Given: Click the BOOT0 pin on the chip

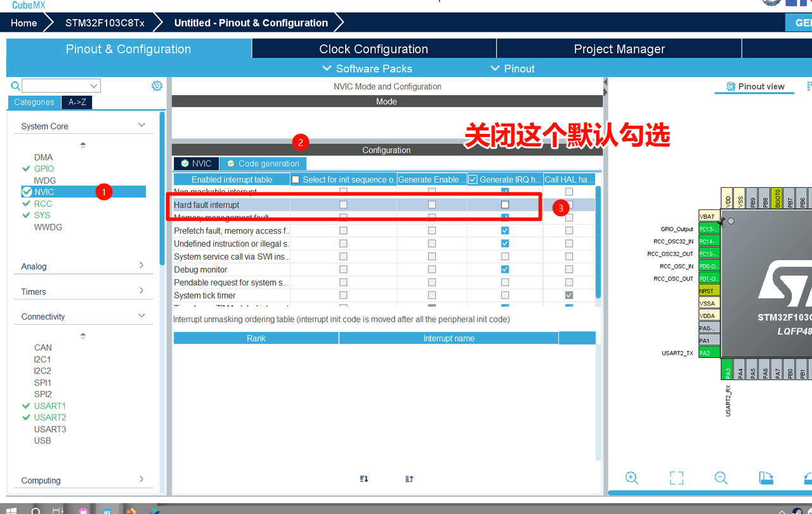Looking at the screenshot, I should (x=778, y=198).
